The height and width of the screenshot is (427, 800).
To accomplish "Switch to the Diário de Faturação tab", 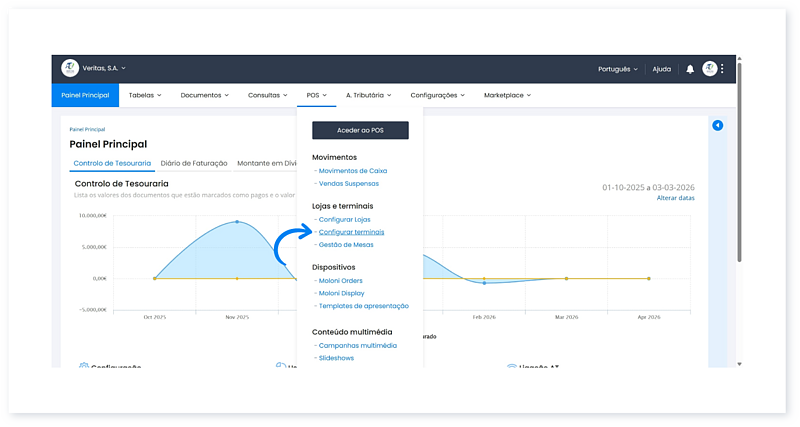I will coord(194,163).
